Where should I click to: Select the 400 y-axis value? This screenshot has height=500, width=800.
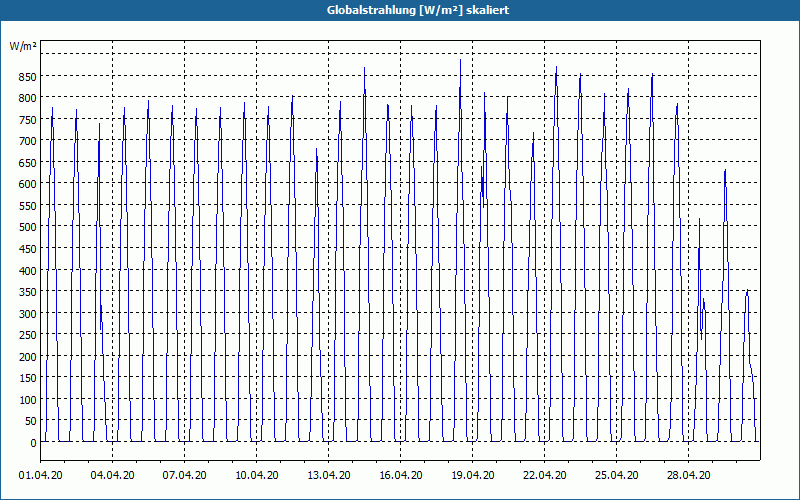coord(28,271)
